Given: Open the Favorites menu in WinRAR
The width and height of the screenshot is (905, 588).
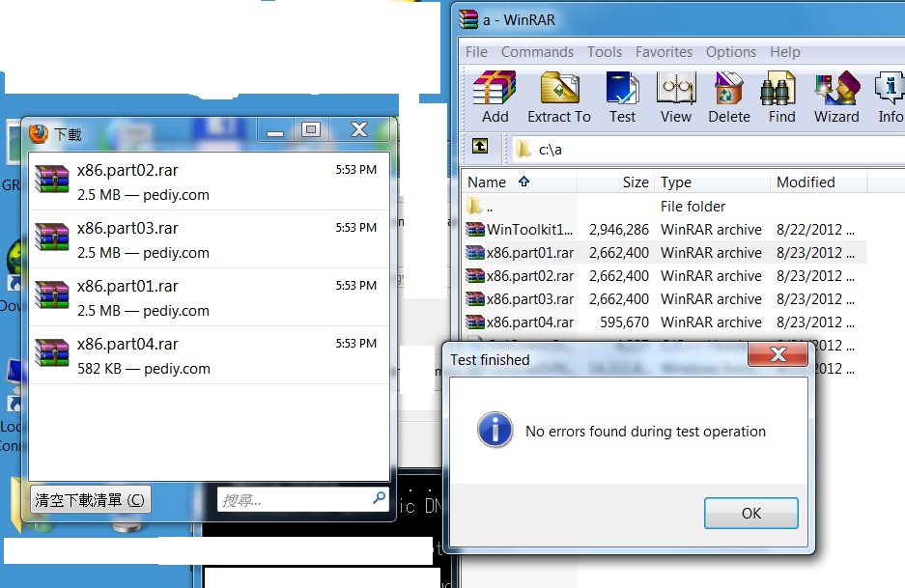Looking at the screenshot, I should tap(664, 52).
